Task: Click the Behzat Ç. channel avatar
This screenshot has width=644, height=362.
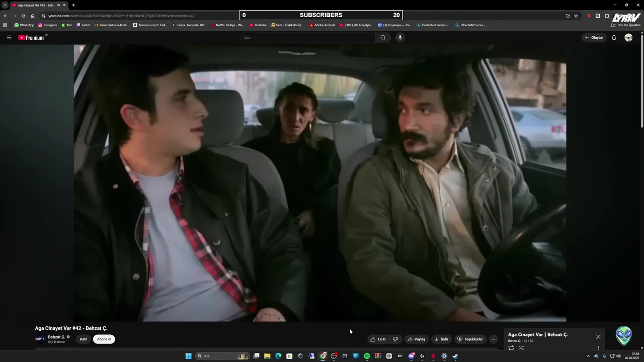Action: 40,339
